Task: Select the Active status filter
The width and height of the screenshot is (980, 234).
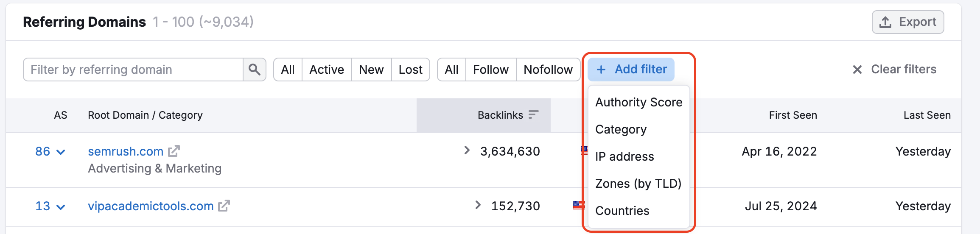Action: tap(326, 70)
